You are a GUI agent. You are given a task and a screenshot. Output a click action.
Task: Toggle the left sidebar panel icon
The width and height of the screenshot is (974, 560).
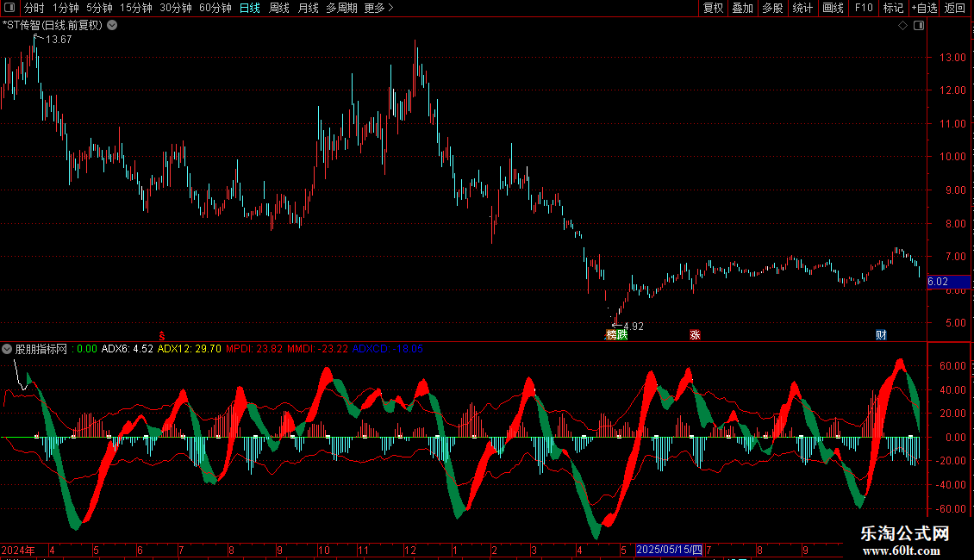click(9, 8)
